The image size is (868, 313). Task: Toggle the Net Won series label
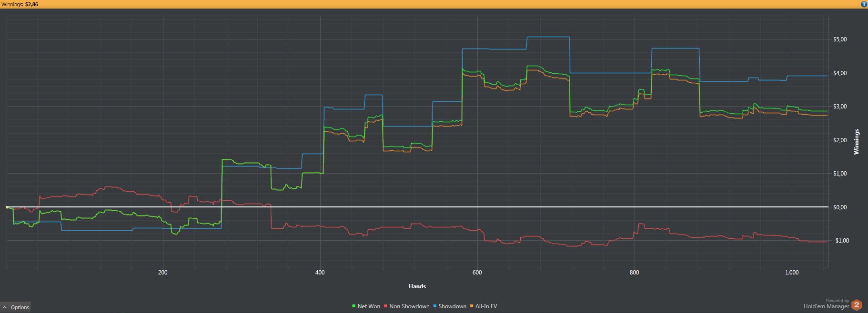(369, 306)
